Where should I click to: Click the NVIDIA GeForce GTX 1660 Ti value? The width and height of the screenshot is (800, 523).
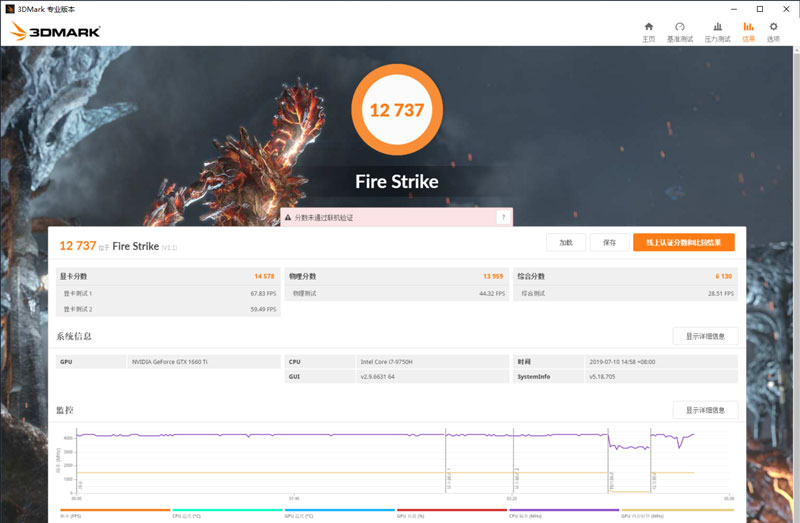[x=169, y=362]
